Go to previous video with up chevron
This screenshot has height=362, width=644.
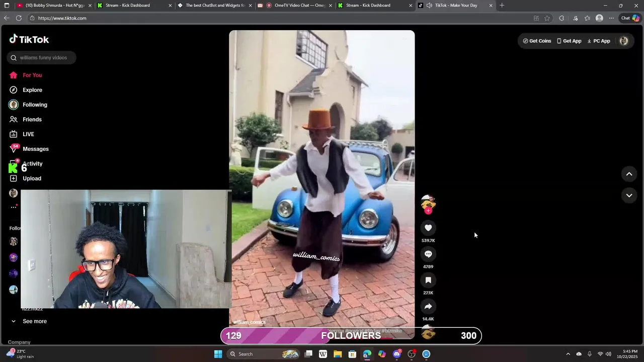click(x=629, y=174)
